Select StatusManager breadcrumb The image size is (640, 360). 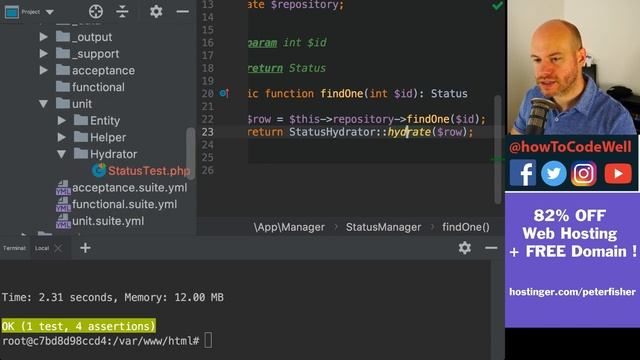[383, 227]
